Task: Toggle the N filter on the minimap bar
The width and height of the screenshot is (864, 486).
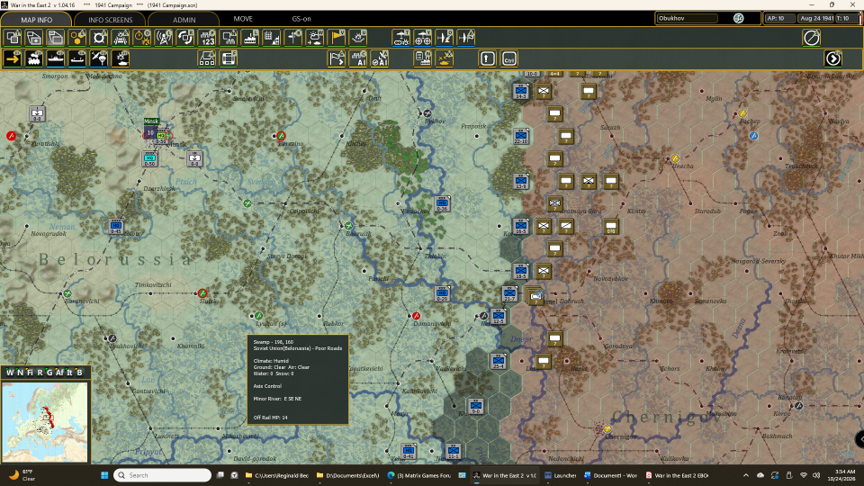Action: point(20,372)
